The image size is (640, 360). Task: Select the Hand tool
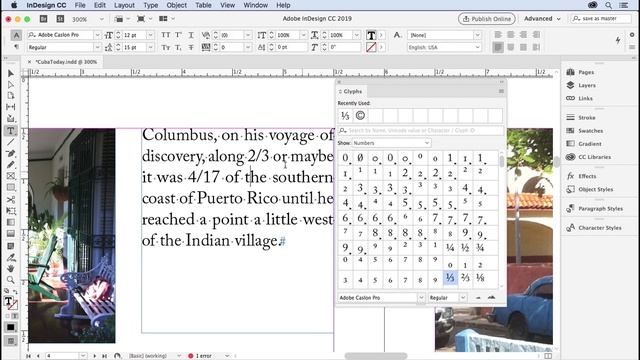click(11, 269)
